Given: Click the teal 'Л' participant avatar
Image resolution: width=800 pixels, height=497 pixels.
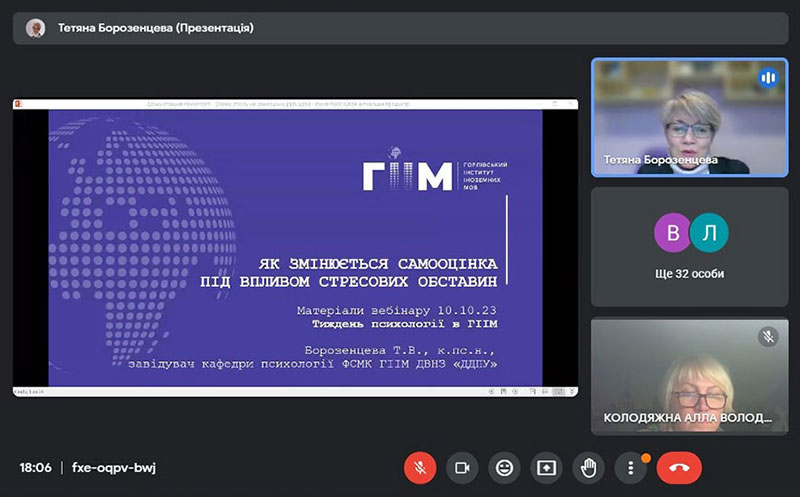Looking at the screenshot, I should tap(709, 233).
